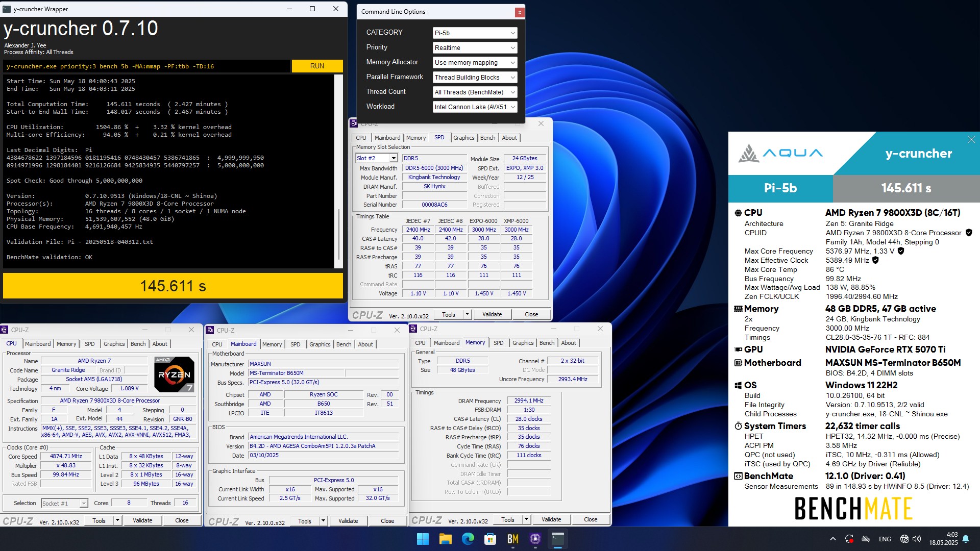
Task: Launch Microsoft Edge from taskbar
Action: (x=468, y=539)
